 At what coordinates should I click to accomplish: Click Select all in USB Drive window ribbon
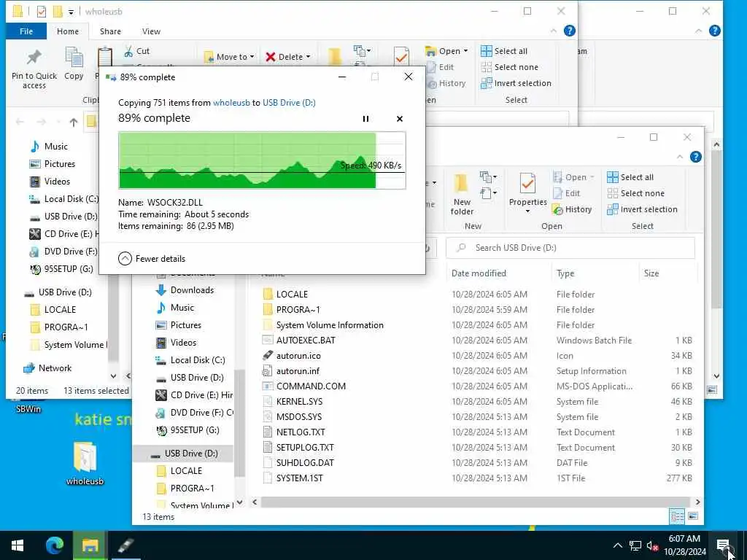tap(631, 177)
